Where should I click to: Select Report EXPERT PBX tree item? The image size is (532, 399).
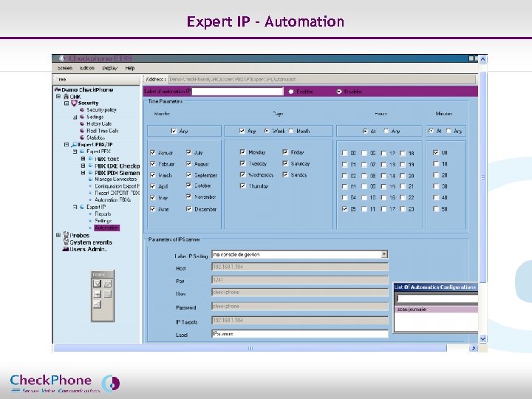[117, 193]
